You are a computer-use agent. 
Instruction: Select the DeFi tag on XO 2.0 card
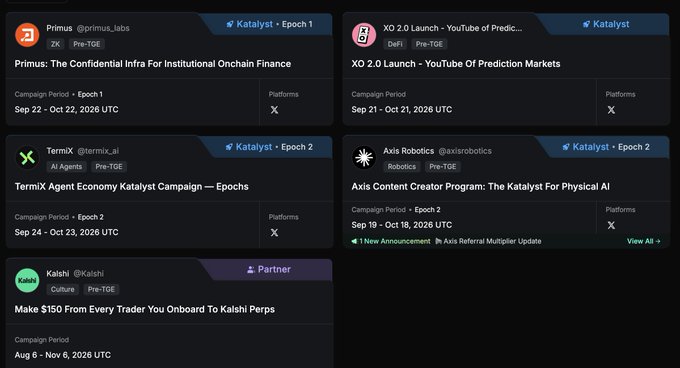(395, 44)
